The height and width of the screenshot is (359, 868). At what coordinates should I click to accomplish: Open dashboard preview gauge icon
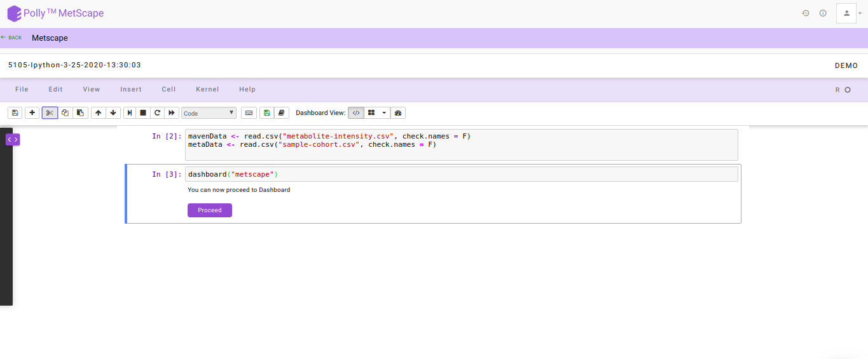click(x=398, y=112)
